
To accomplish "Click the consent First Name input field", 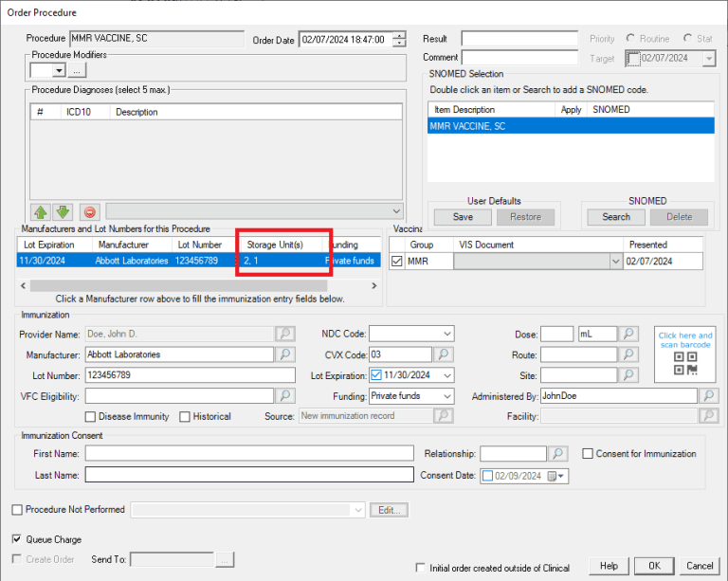I will tap(249, 454).
